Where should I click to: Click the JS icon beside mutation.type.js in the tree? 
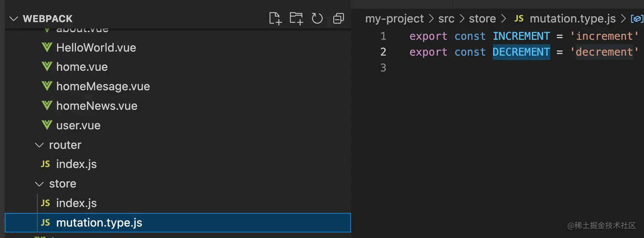tap(45, 223)
